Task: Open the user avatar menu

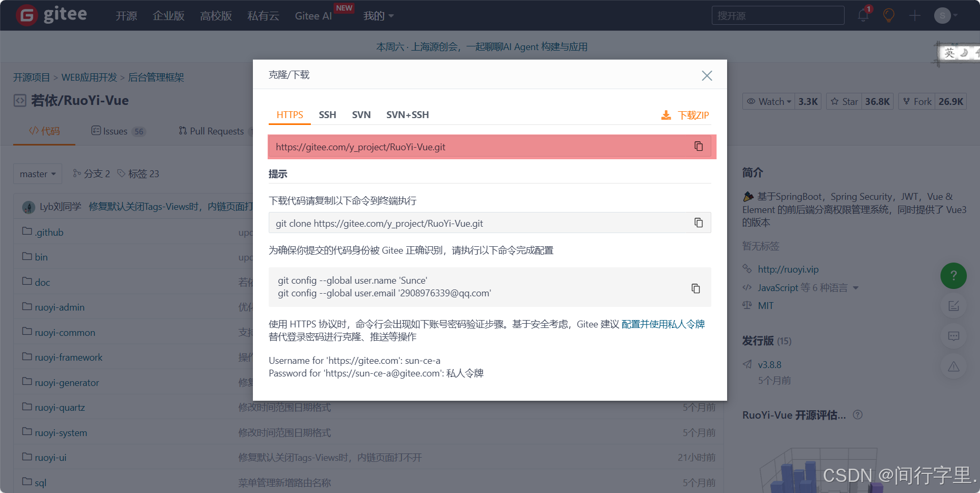Action: pos(945,15)
